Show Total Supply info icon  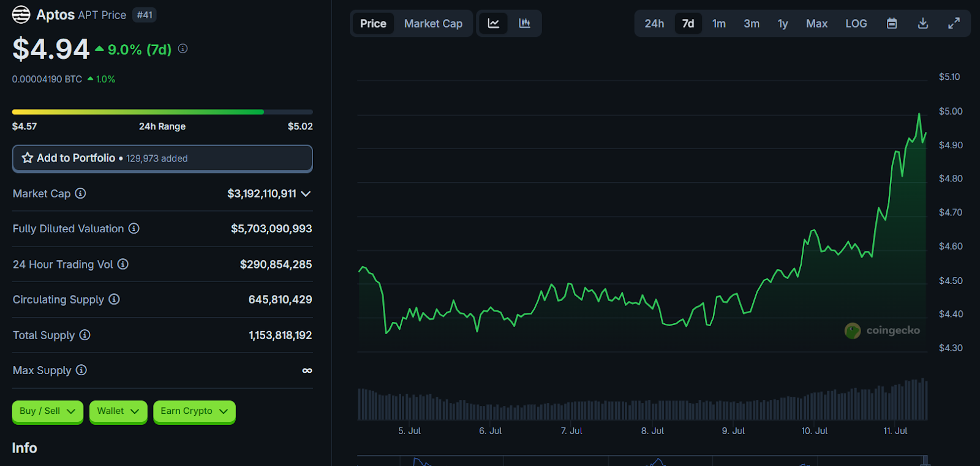click(x=85, y=335)
